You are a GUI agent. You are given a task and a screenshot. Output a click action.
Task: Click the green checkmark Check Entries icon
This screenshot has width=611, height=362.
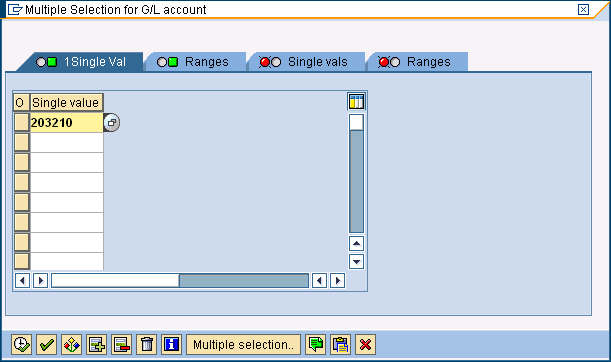tap(46, 344)
